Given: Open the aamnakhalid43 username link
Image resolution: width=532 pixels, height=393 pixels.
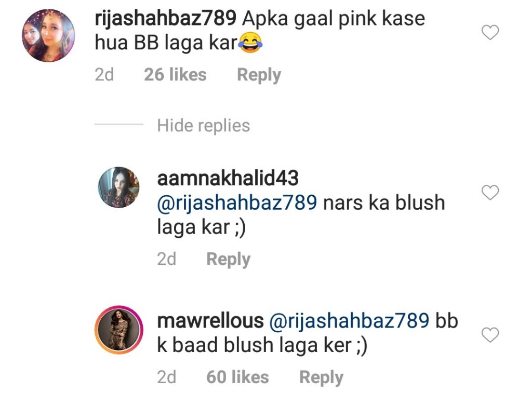Looking at the screenshot, I should [228, 178].
